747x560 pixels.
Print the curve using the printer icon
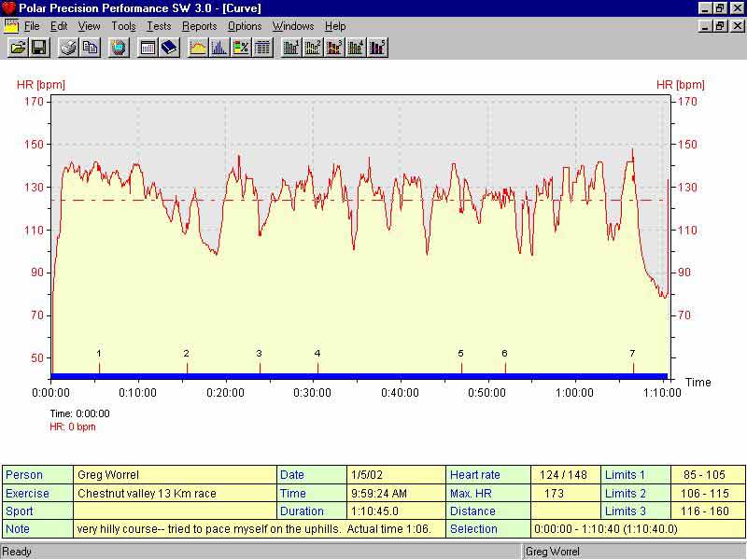pos(68,48)
